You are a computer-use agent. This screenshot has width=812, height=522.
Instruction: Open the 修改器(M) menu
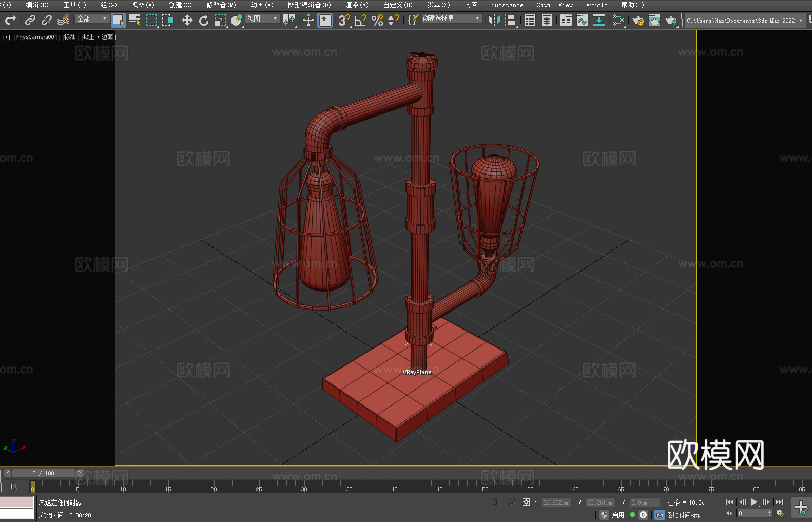(x=221, y=5)
